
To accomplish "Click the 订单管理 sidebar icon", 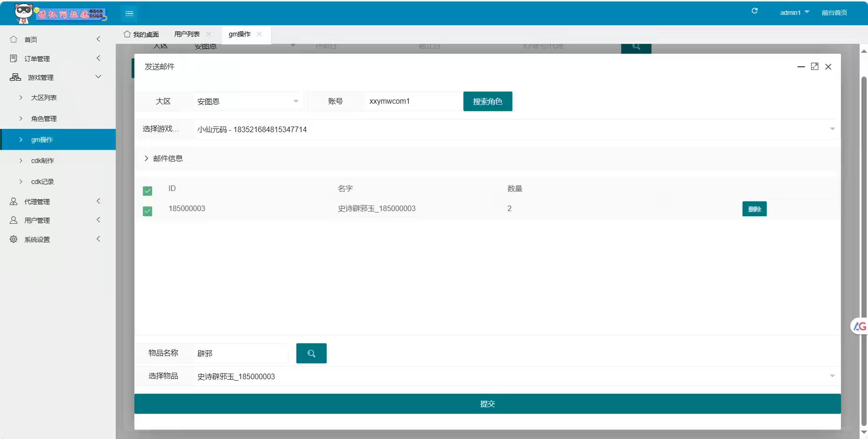I will [x=14, y=58].
